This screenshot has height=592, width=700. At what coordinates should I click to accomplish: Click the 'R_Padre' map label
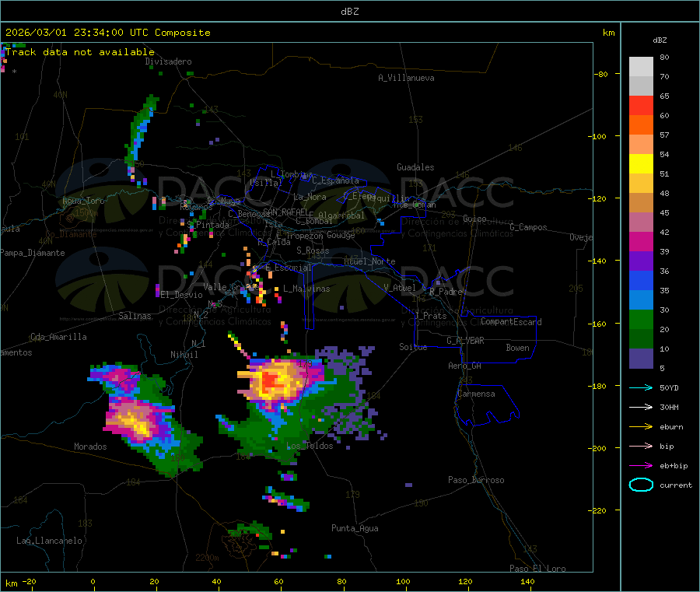coord(446,292)
